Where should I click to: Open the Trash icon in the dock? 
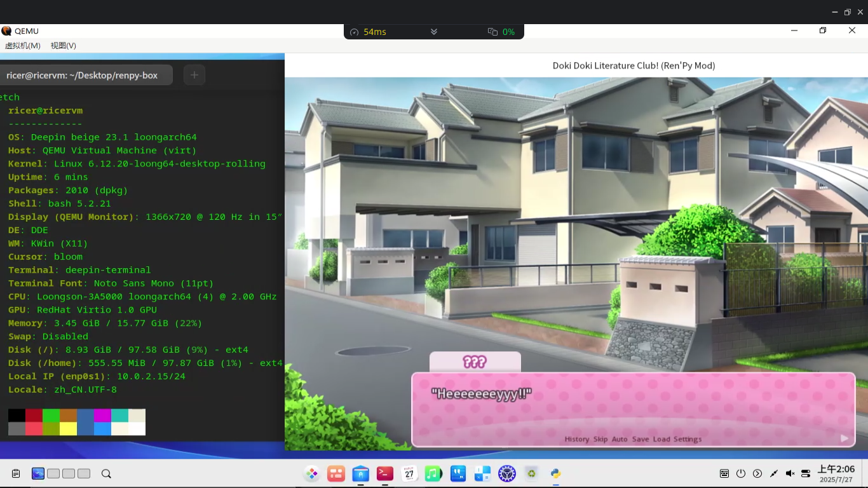(x=531, y=473)
